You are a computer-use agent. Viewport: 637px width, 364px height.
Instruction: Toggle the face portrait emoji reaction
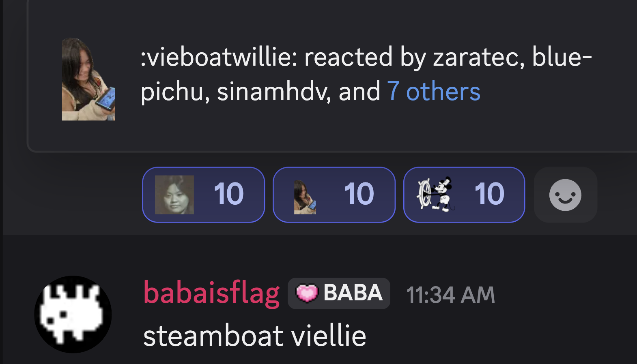(x=203, y=195)
